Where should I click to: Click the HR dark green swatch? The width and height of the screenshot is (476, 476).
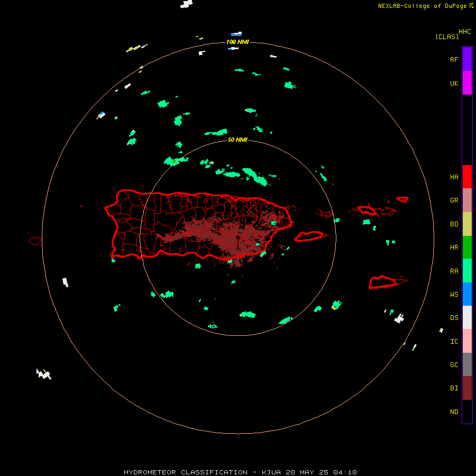pyautogui.click(x=467, y=247)
